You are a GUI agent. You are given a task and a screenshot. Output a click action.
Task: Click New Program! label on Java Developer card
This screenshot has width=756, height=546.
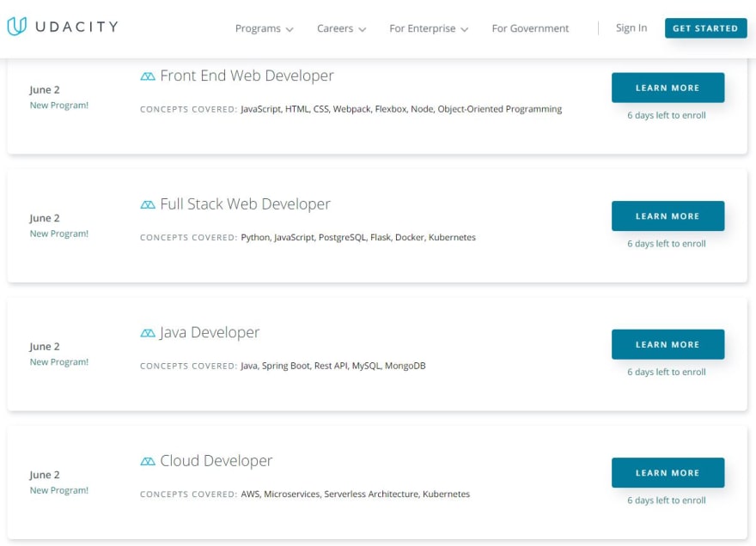click(x=59, y=362)
